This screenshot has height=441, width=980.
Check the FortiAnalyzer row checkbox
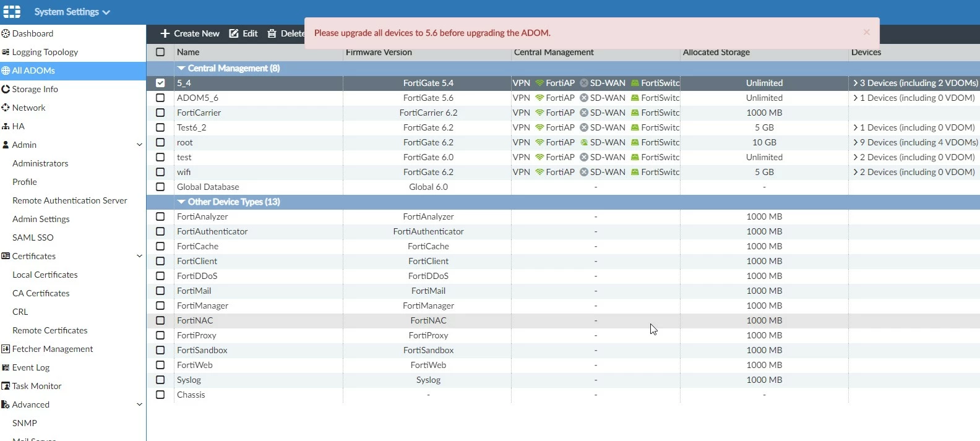tap(160, 216)
